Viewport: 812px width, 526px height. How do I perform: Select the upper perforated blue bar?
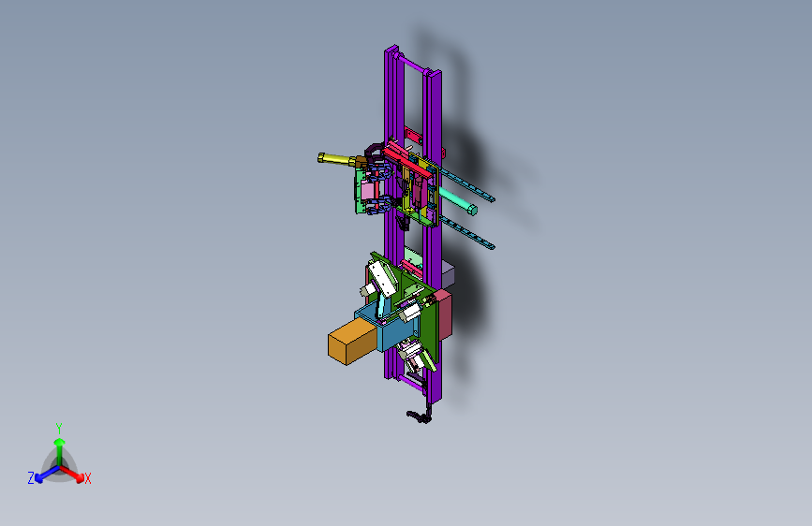pos(467,185)
